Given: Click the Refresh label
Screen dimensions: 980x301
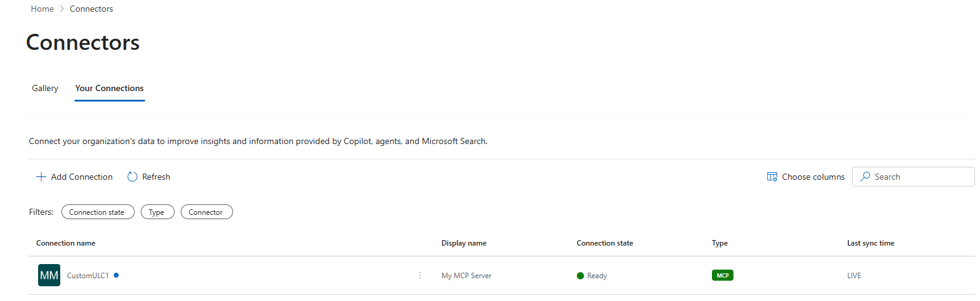Looking at the screenshot, I should pyautogui.click(x=156, y=177).
